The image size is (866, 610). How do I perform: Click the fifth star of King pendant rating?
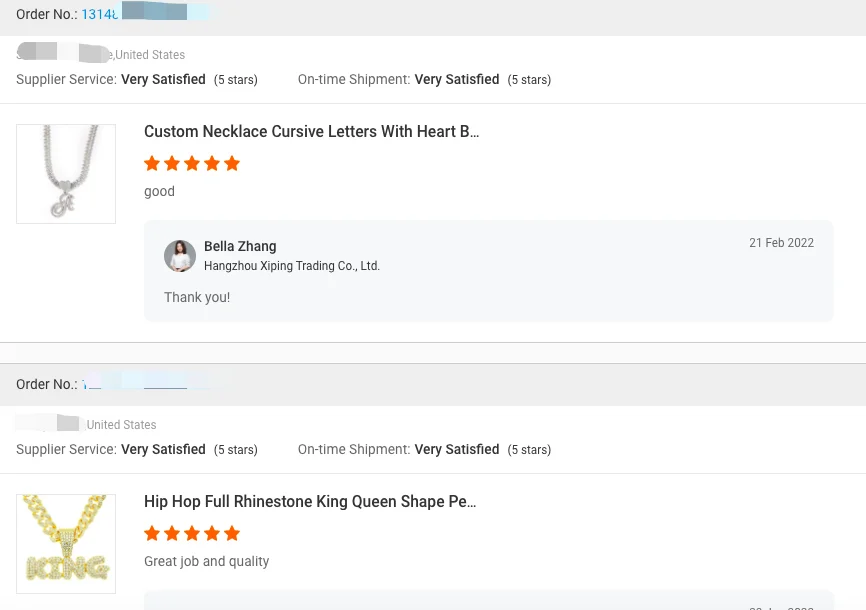coord(232,533)
